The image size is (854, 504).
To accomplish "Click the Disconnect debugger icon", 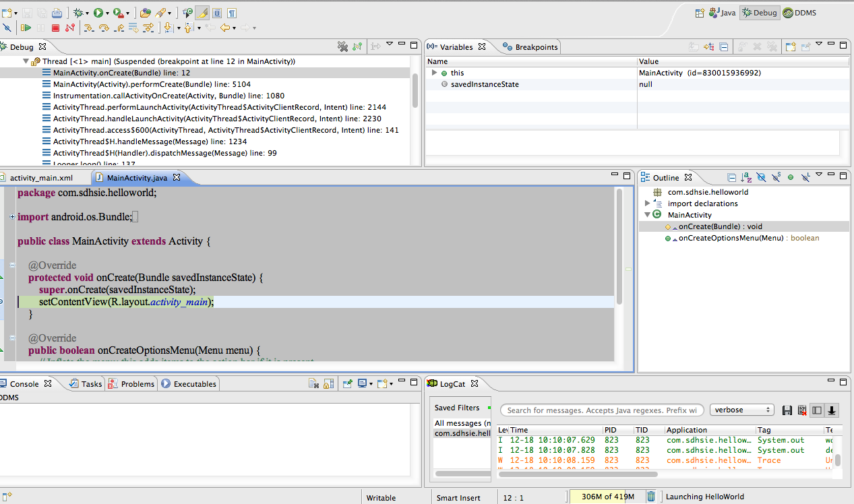I will click(70, 28).
